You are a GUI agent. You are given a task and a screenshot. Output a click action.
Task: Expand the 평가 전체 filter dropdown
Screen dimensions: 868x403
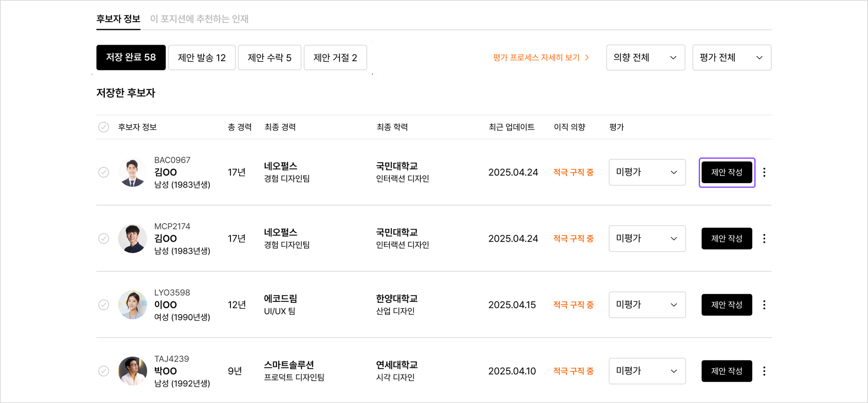pos(732,58)
